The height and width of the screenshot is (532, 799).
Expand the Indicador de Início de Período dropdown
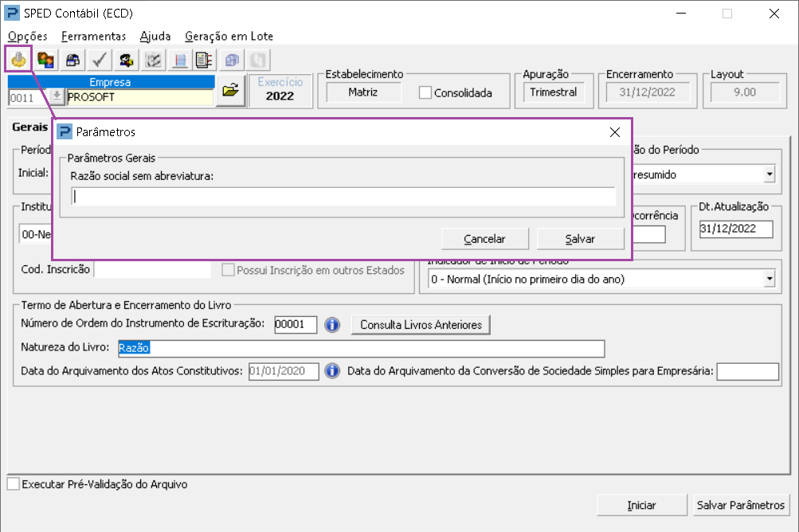click(770, 279)
